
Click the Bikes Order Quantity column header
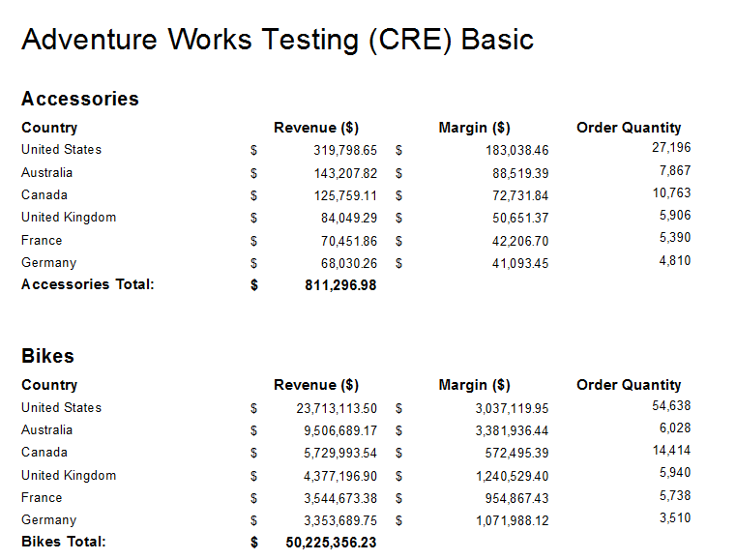629,385
